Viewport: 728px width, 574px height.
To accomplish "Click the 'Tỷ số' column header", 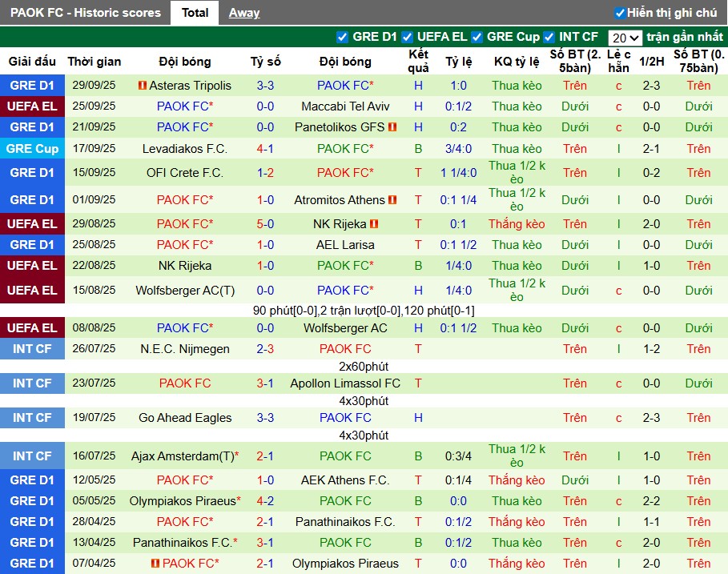I will [265, 62].
